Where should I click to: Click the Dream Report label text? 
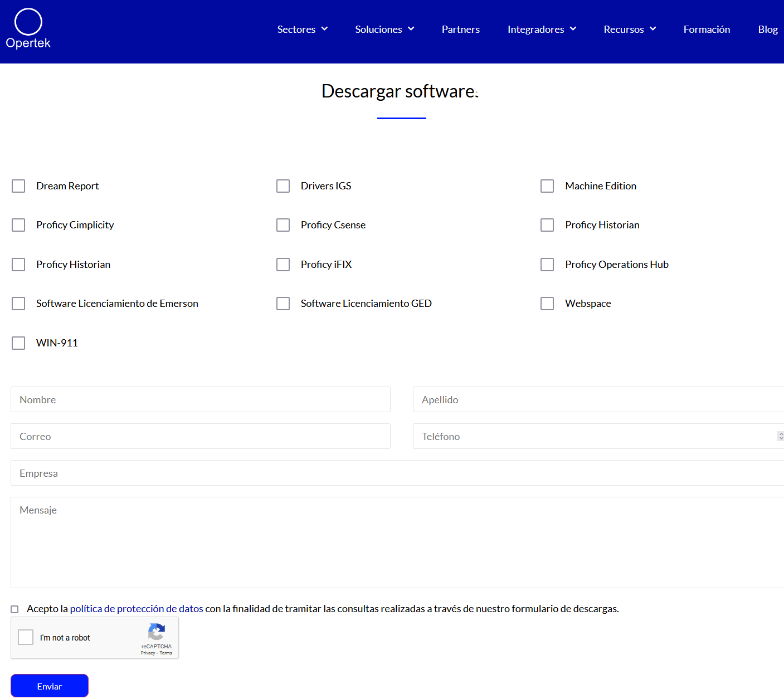pyautogui.click(x=67, y=186)
